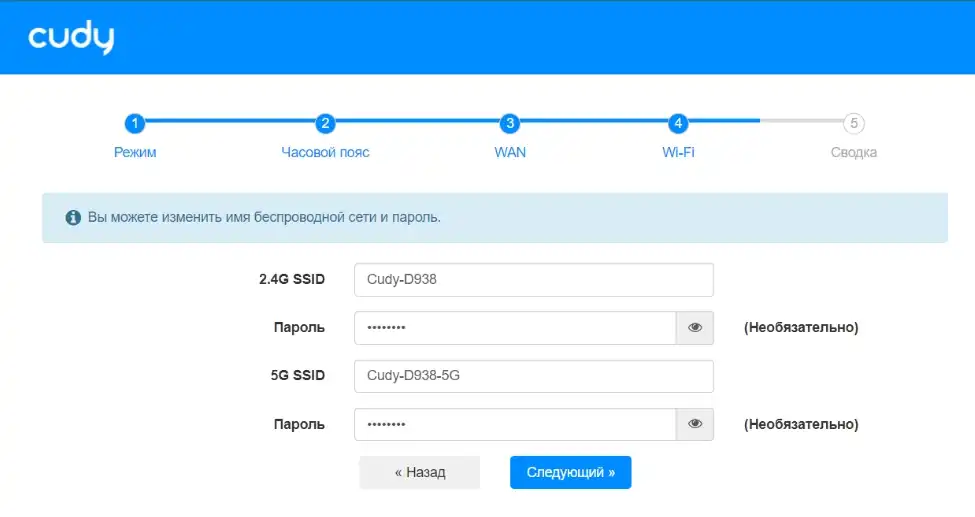Select the Wi-Fi step label
This screenshot has width=975, height=517.
pyautogui.click(x=678, y=153)
